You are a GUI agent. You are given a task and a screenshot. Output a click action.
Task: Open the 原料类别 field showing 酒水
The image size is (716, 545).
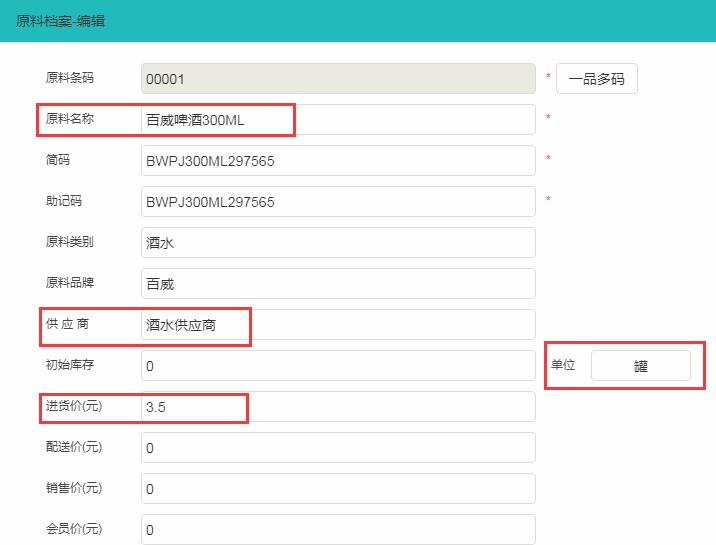338,242
